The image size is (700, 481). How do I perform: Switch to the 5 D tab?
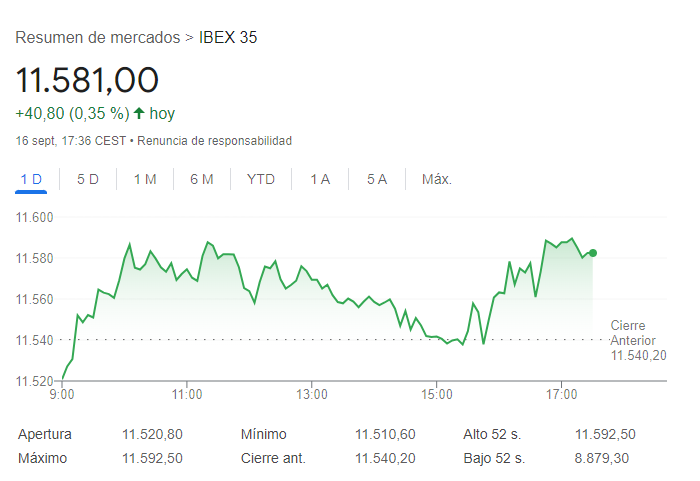[x=88, y=179]
